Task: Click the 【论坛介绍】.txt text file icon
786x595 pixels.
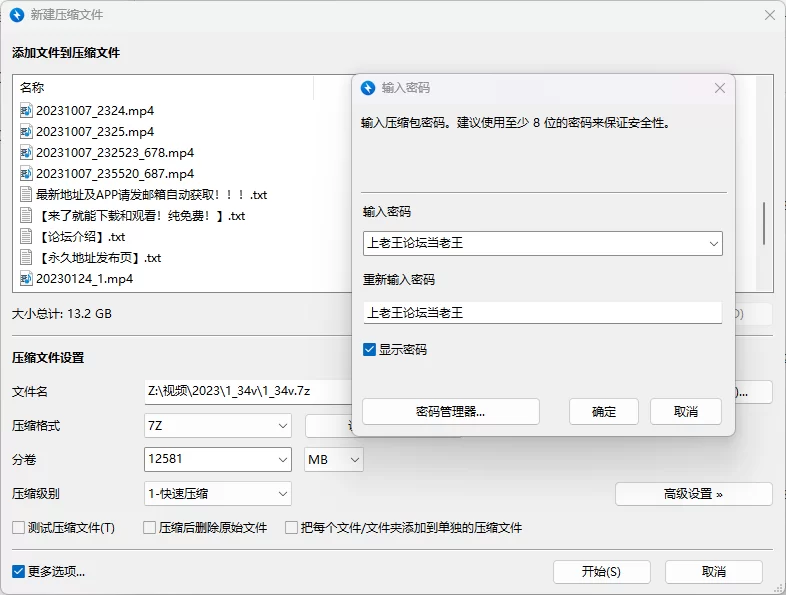Action: coord(26,237)
